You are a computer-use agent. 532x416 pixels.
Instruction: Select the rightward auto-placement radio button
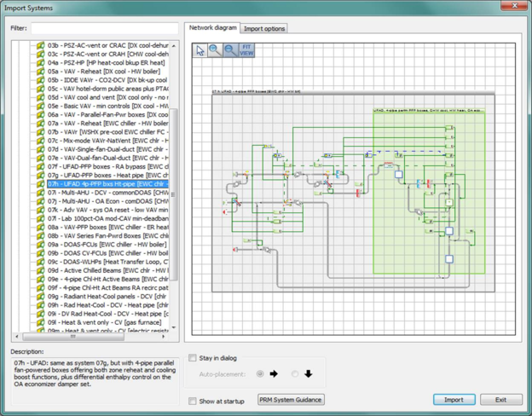pyautogui.click(x=259, y=373)
